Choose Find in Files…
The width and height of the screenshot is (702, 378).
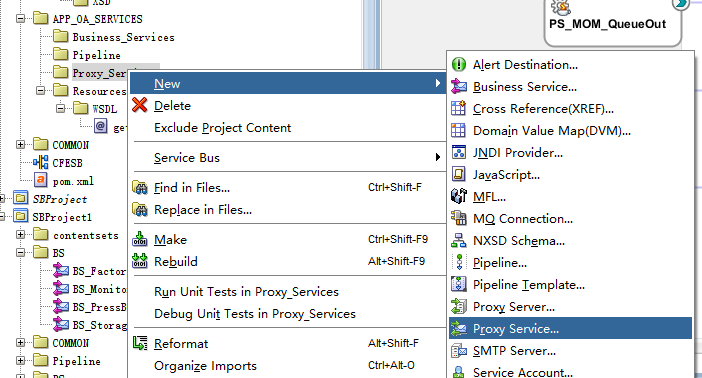[287, 187]
